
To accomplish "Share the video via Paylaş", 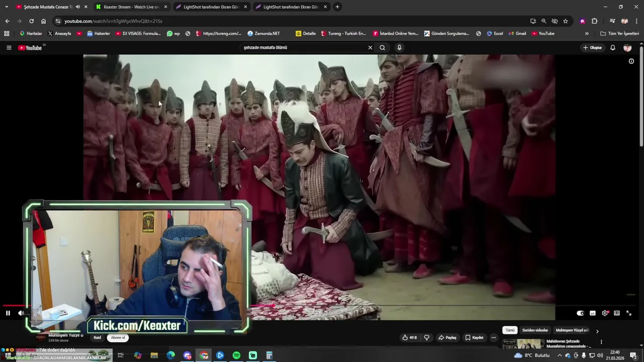I will point(447,337).
